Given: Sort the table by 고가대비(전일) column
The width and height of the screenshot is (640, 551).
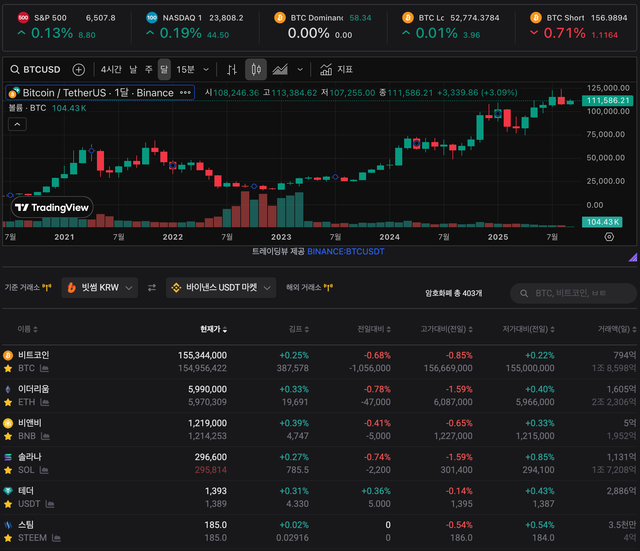Looking at the screenshot, I should 447,329.
